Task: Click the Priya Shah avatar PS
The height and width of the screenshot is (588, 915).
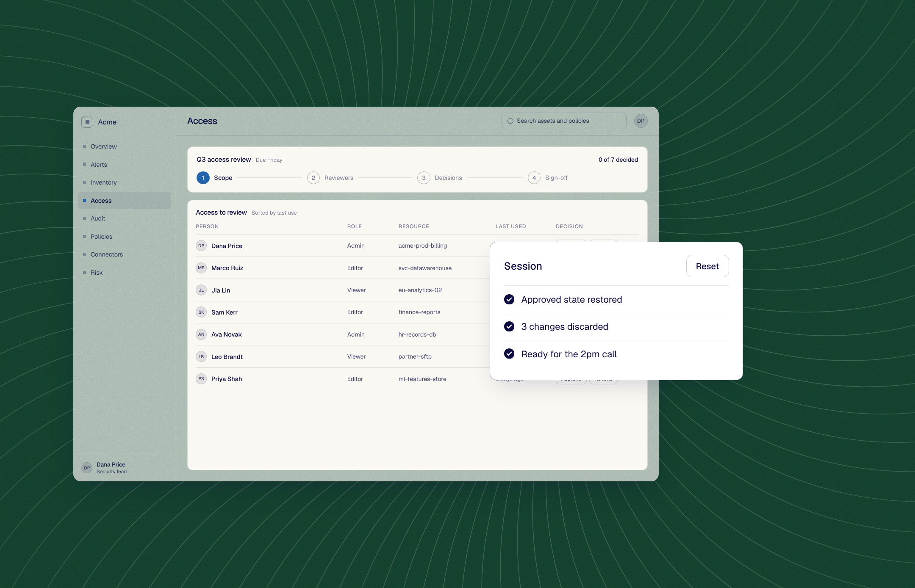Action: click(201, 379)
